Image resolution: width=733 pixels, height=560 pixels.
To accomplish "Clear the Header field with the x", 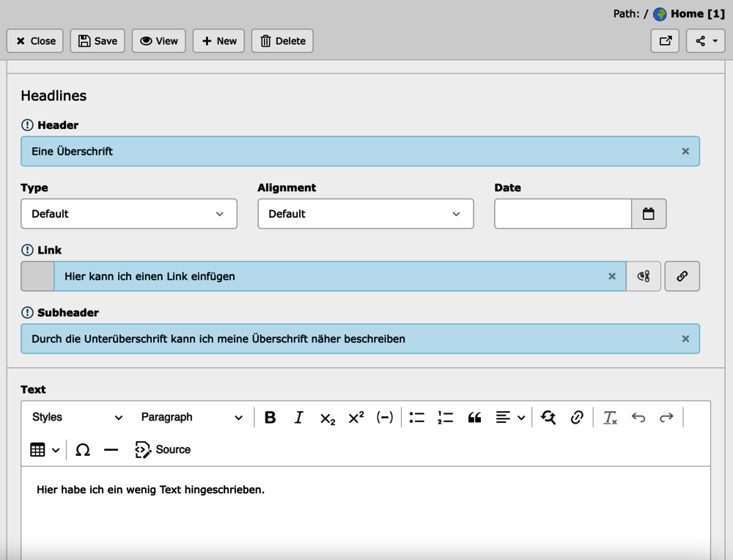I will click(685, 151).
